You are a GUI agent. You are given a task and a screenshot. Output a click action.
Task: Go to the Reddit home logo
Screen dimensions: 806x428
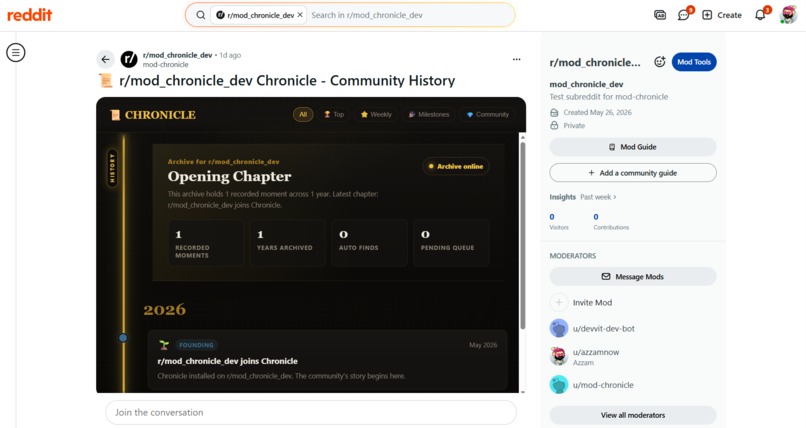[x=29, y=15]
